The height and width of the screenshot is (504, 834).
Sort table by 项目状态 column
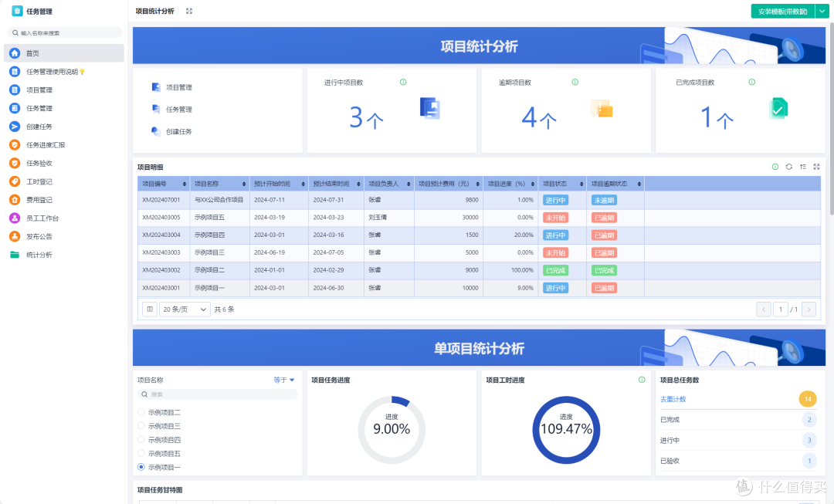click(581, 184)
